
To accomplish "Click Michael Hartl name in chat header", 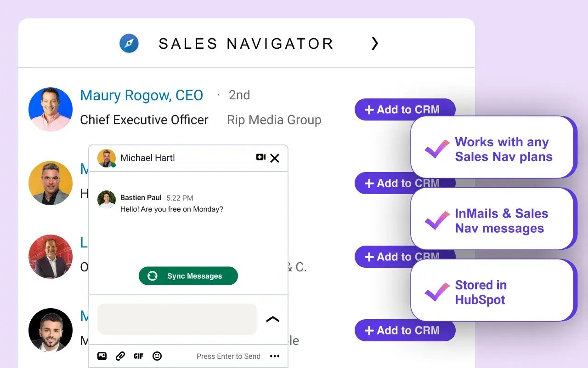I will tap(147, 158).
